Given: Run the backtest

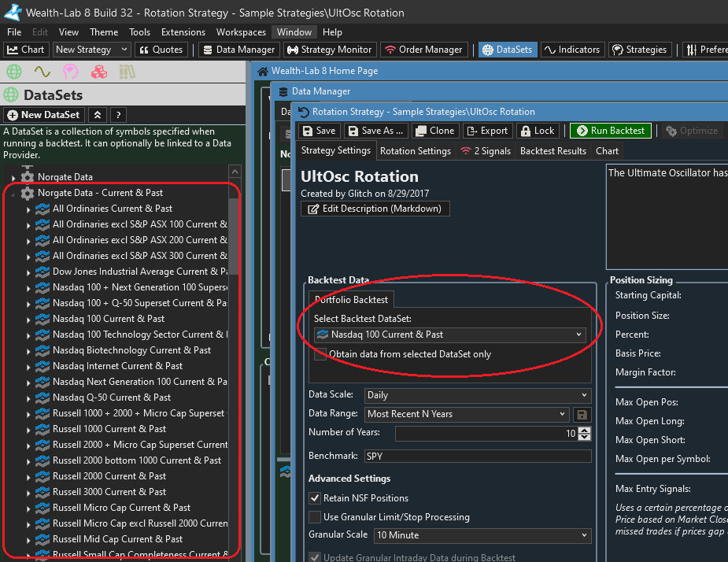Looking at the screenshot, I should click(x=611, y=131).
